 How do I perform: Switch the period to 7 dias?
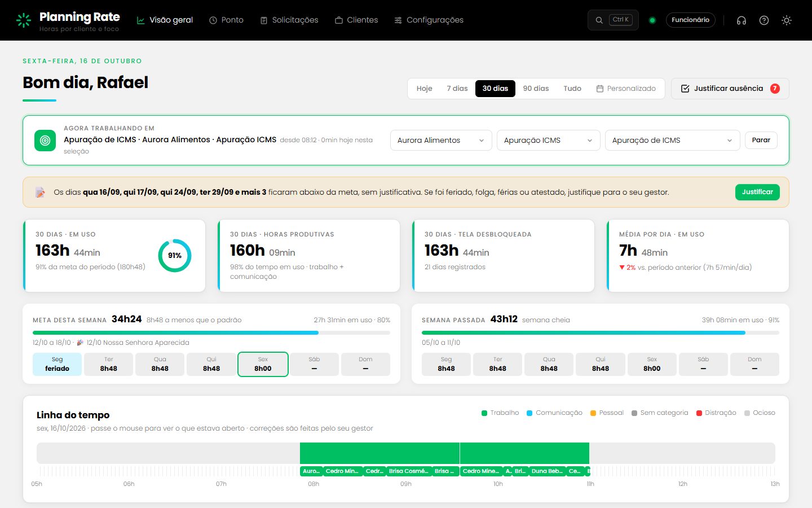coord(457,89)
